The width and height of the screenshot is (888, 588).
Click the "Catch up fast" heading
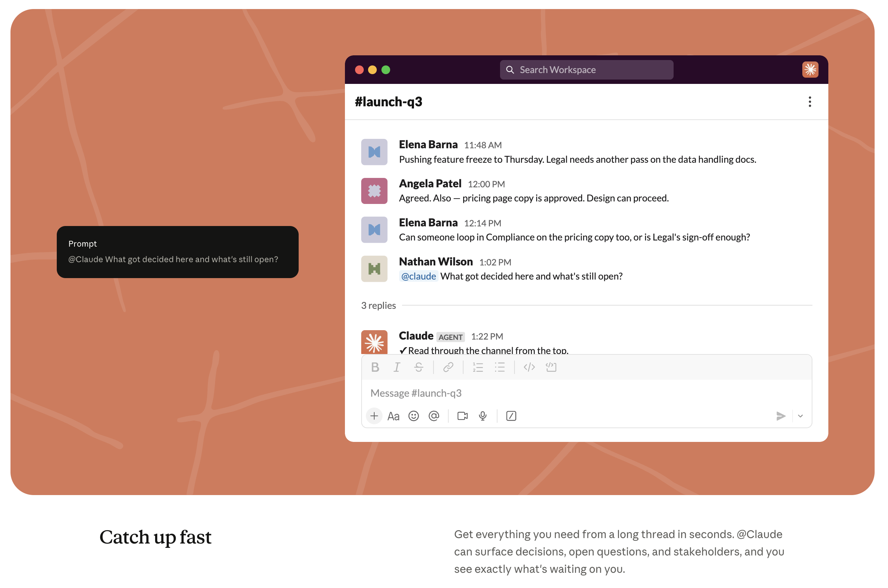[155, 537]
